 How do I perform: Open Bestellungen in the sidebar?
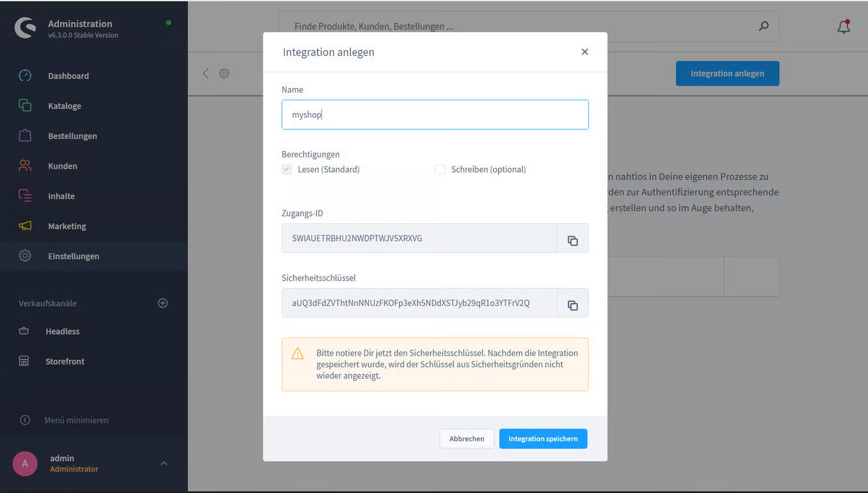click(x=73, y=136)
